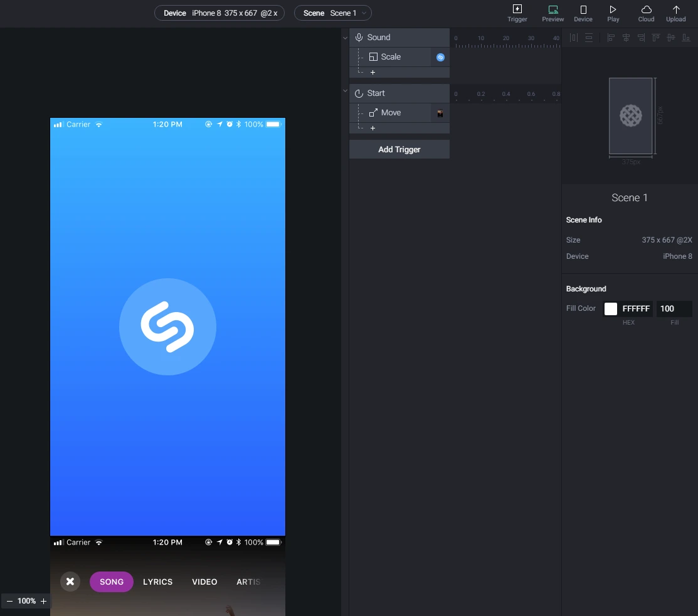Click the Scale response layer thumbnail icon
Image resolution: width=698 pixels, height=616 pixels.
pyautogui.click(x=440, y=57)
